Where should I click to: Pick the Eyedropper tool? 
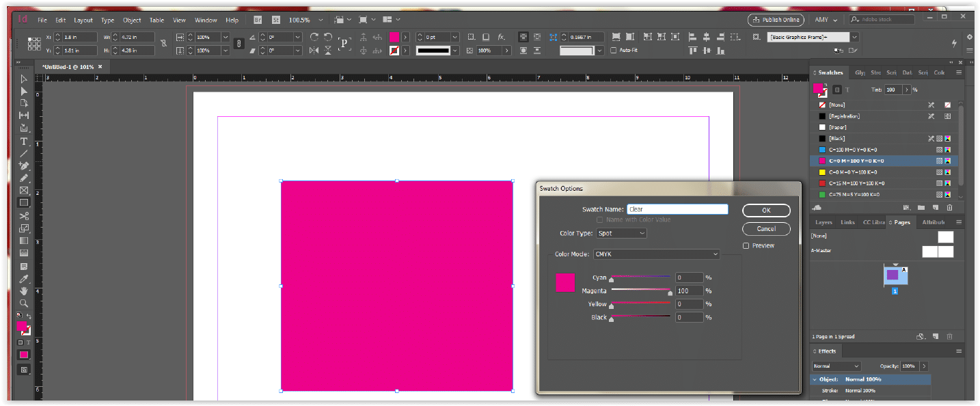click(x=24, y=279)
